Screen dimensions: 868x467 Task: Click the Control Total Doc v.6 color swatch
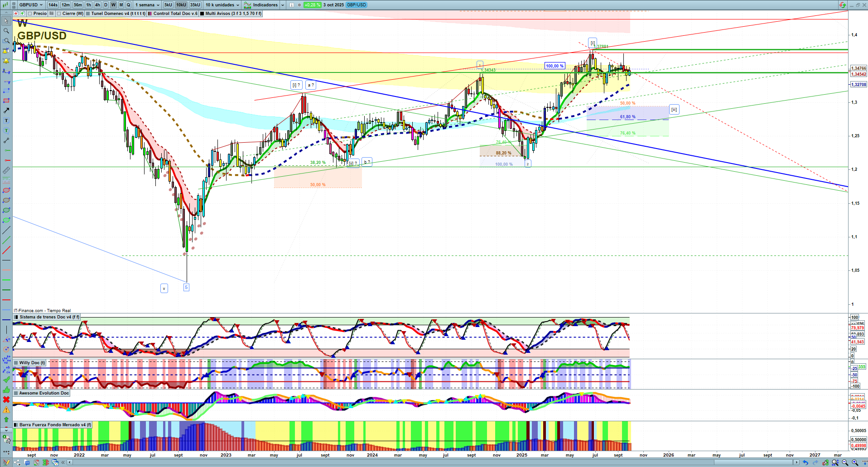click(150, 14)
